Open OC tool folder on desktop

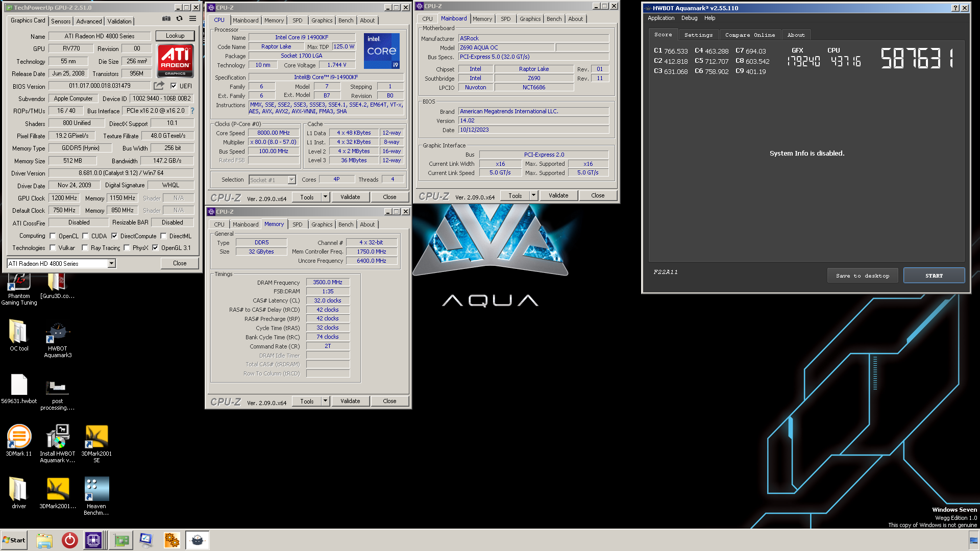point(19,335)
